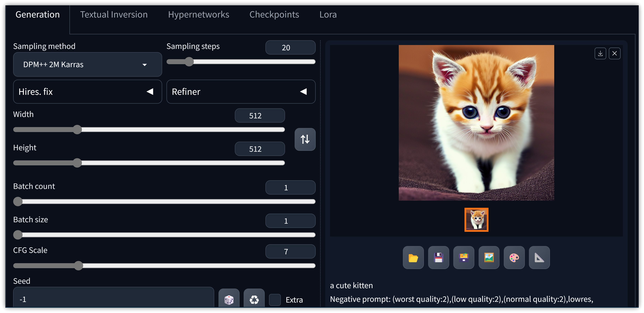
Task: Send image to extras ruler icon
Action: point(539,258)
